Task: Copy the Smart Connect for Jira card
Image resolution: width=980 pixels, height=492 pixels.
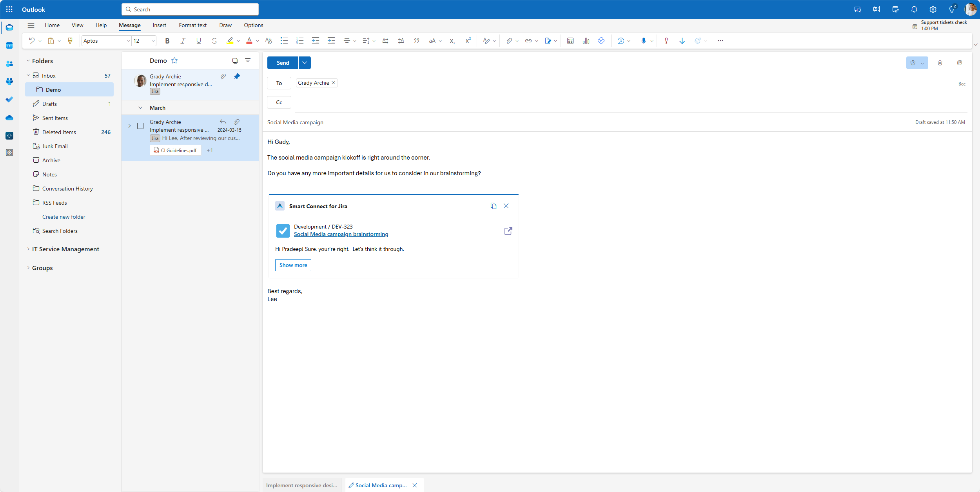Action: coord(494,206)
